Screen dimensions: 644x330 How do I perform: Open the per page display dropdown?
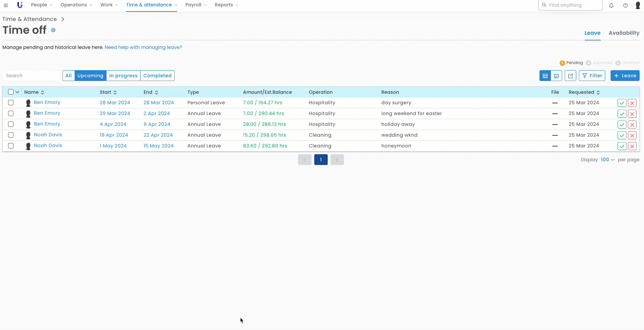[x=607, y=160]
